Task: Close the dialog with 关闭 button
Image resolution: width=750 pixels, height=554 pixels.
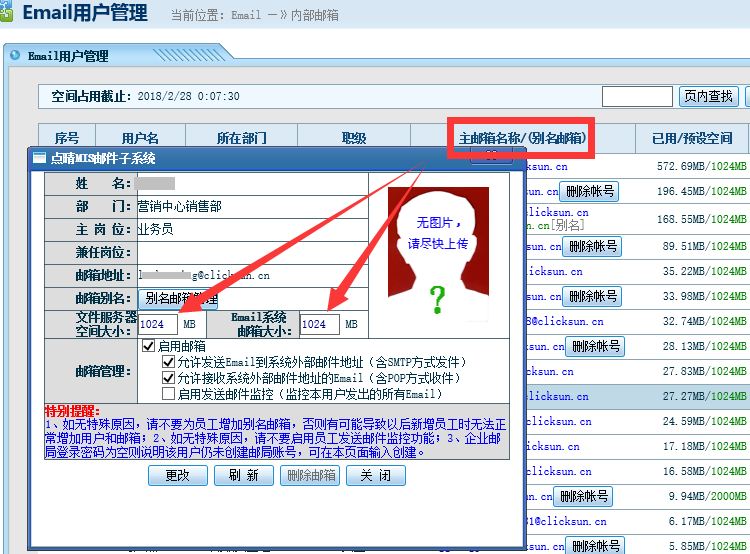Action: (375, 476)
